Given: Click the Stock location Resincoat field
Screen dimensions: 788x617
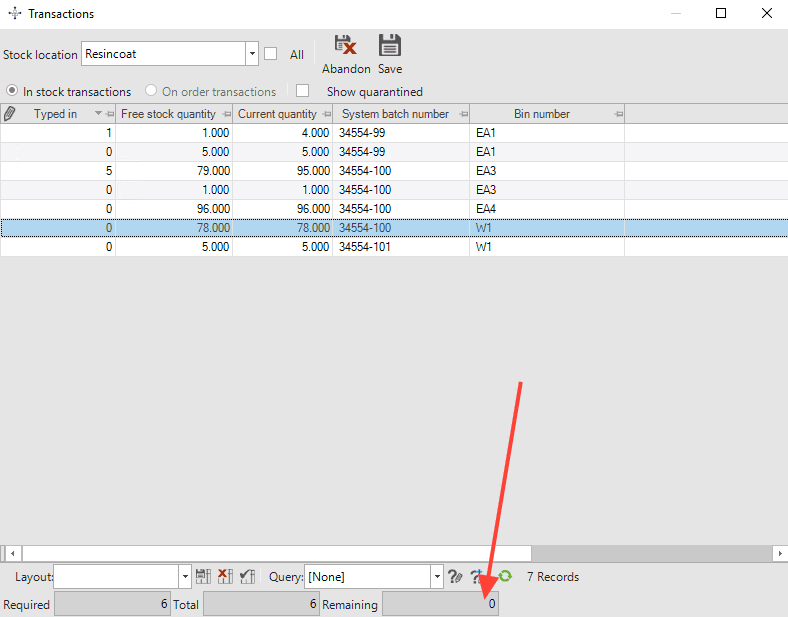Looking at the screenshot, I should coord(164,53).
